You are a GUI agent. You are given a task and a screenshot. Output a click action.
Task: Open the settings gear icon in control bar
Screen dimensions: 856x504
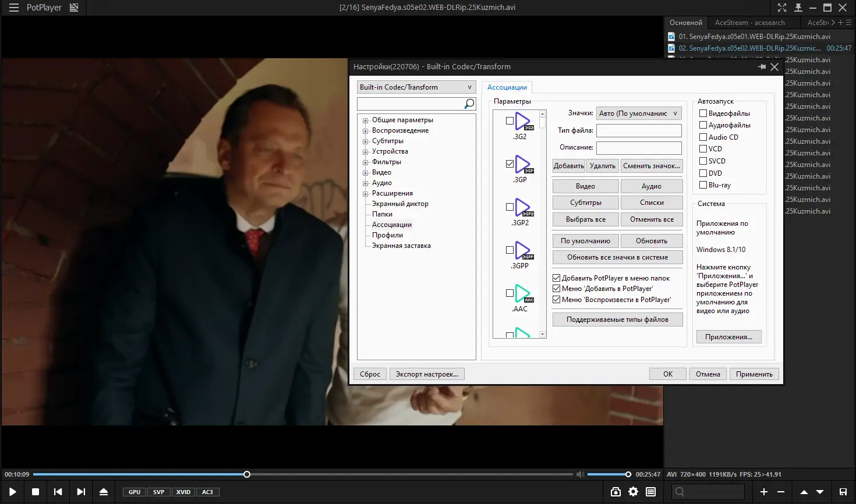coord(633,492)
